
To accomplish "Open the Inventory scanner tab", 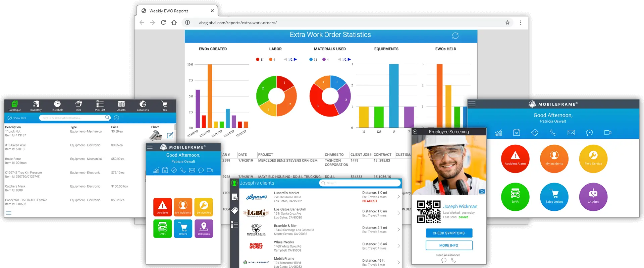I will click(x=36, y=106).
